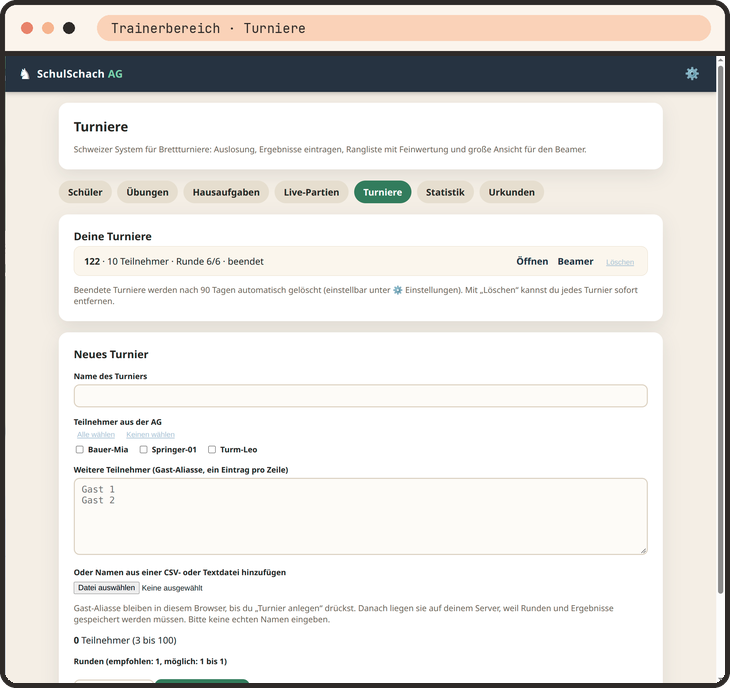Click the gear icon inside the deletion hint text
Image resolution: width=730 pixels, height=688 pixels.
398,290
